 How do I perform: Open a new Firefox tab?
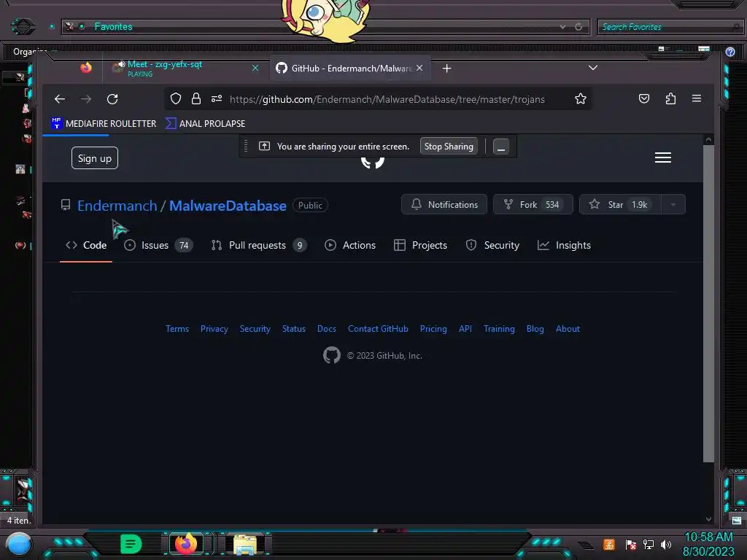point(446,69)
